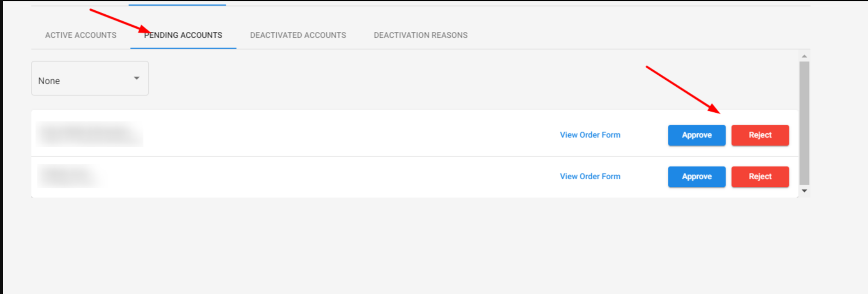Click the None text in filter box
Screen dimensions: 868x294
49,81
